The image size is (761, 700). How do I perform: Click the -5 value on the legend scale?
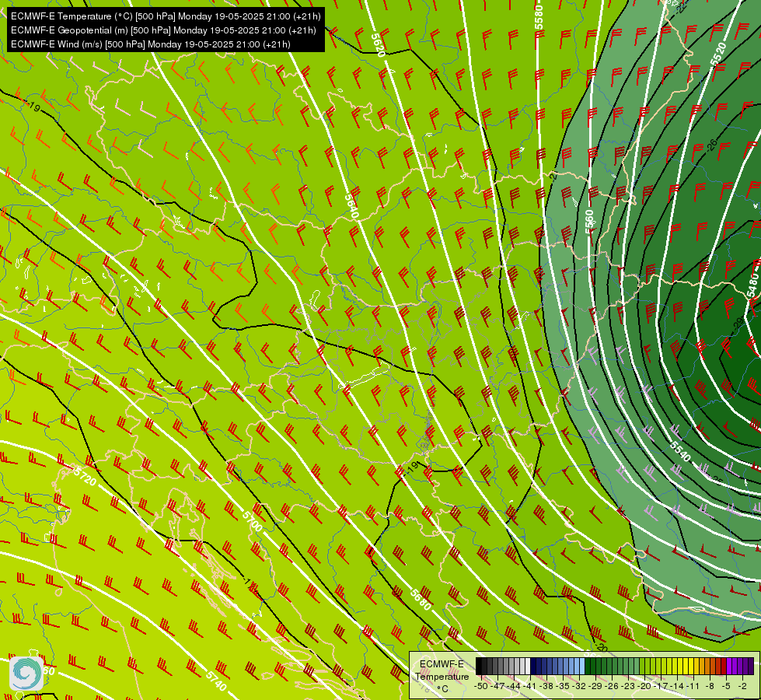[x=726, y=687]
